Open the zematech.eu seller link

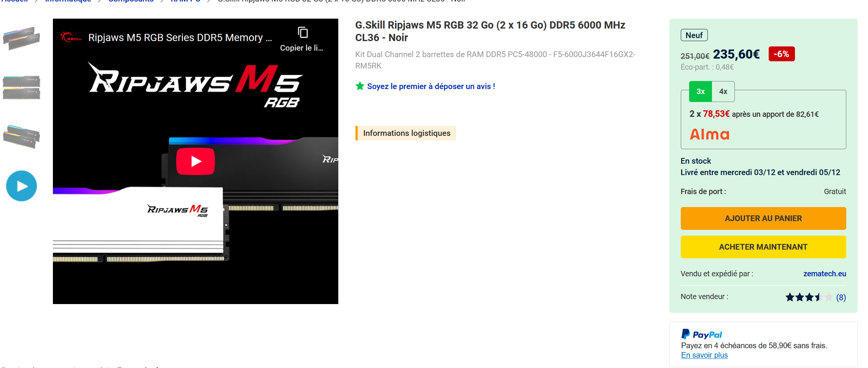pyautogui.click(x=824, y=274)
